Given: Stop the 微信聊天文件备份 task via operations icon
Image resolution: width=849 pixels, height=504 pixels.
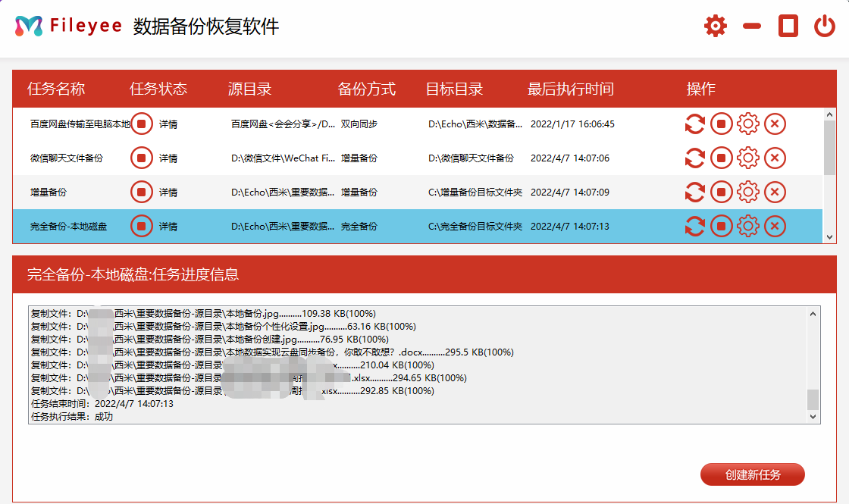Looking at the screenshot, I should point(722,158).
